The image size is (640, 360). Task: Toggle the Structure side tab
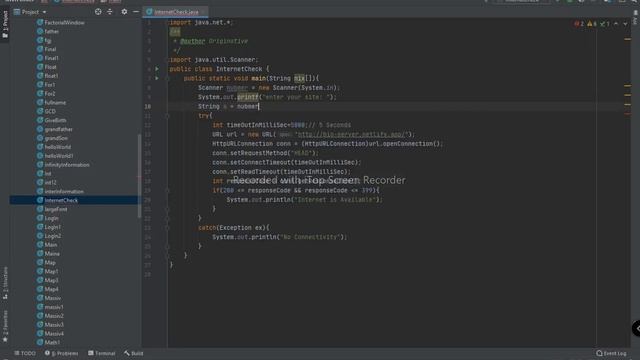point(5,283)
